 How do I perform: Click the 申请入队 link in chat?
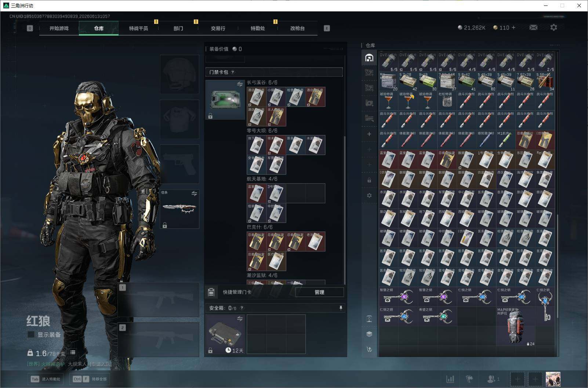(x=101, y=364)
